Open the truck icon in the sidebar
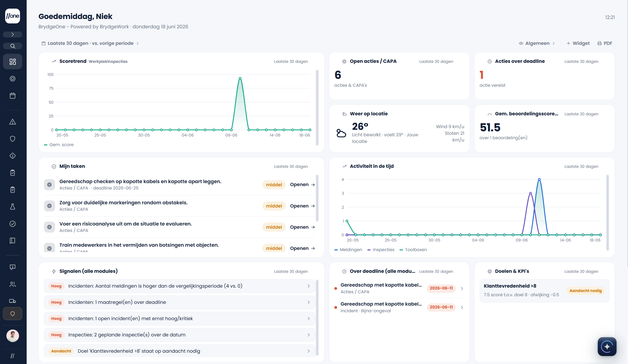 [x=12, y=301]
